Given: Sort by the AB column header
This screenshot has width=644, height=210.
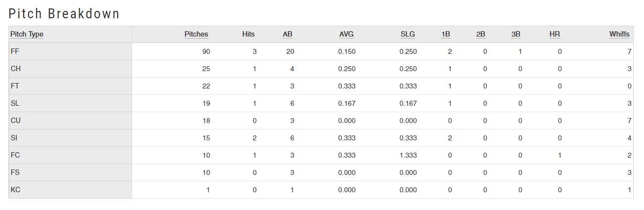Looking at the screenshot, I should (287, 34).
